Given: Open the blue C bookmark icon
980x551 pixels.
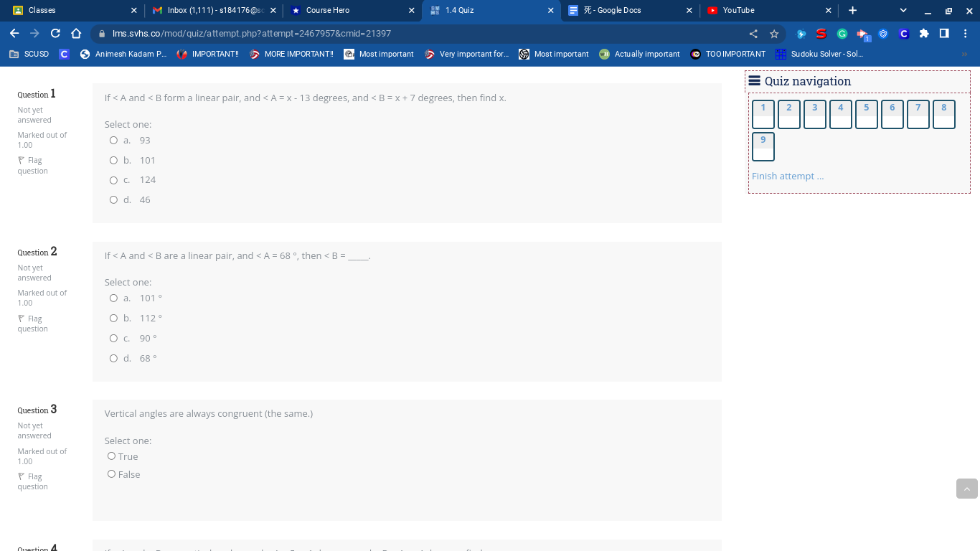Looking at the screenshot, I should click(65, 54).
